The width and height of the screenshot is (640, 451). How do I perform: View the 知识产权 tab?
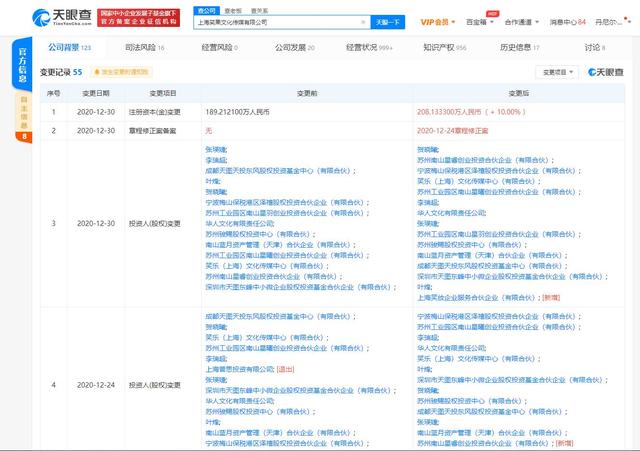[444, 47]
